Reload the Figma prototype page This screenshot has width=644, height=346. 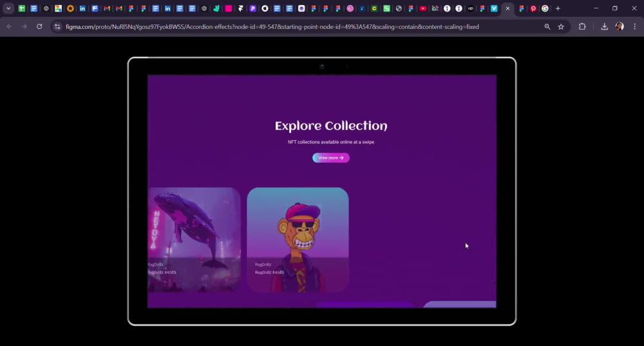click(x=39, y=26)
